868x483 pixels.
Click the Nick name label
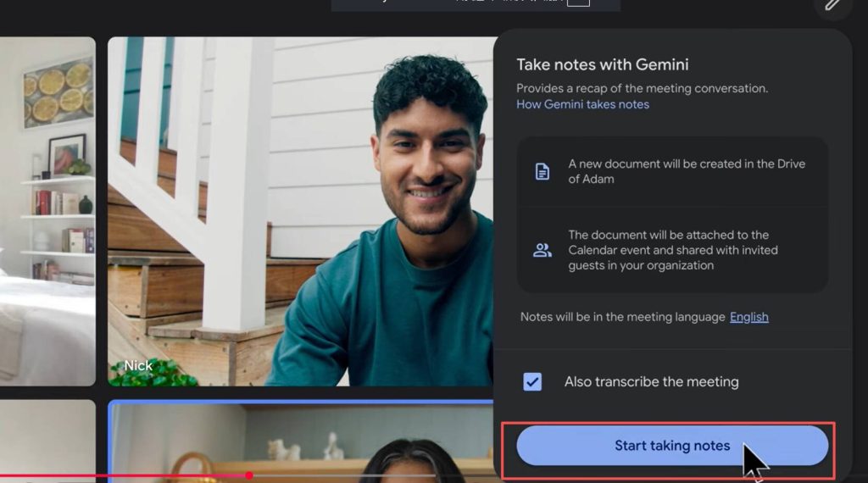pos(138,366)
